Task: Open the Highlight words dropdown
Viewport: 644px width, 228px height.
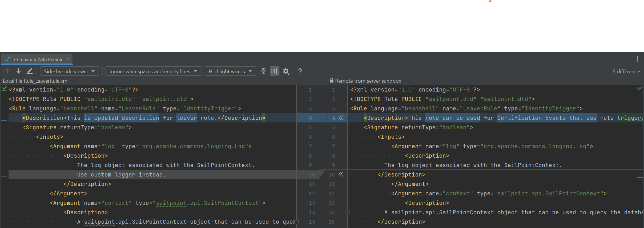Action: [230, 71]
